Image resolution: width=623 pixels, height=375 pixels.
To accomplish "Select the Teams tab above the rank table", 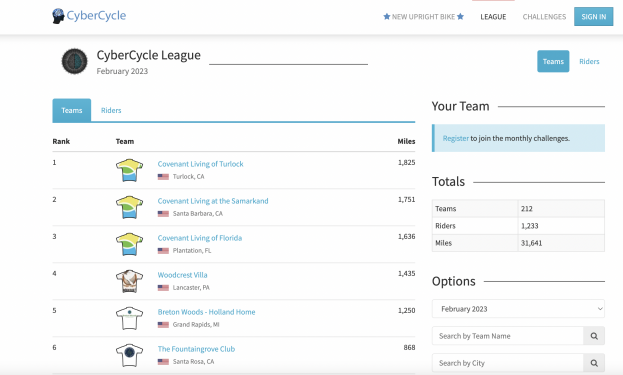I will pyautogui.click(x=72, y=110).
